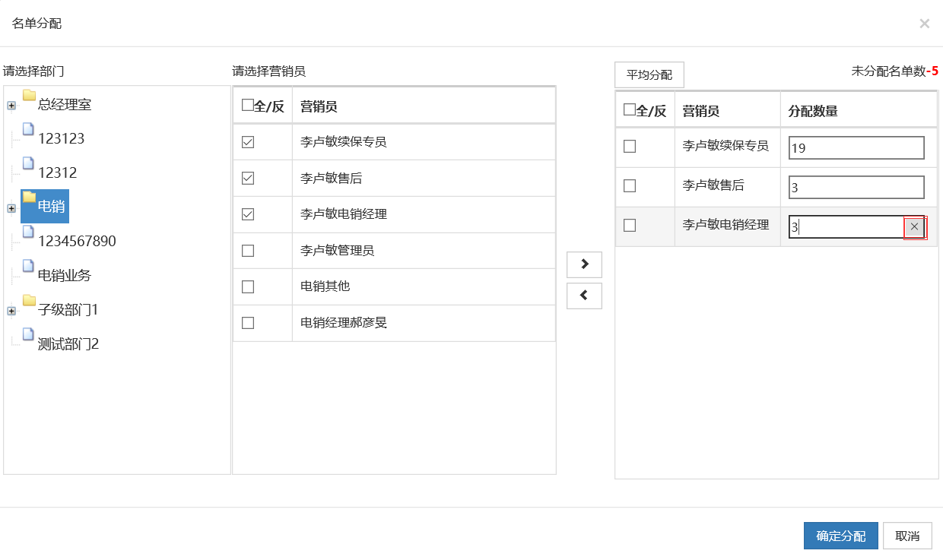943x560 pixels.
Task: Tick the 电销经理郝彦旻 checkbox
Action: 248,323
